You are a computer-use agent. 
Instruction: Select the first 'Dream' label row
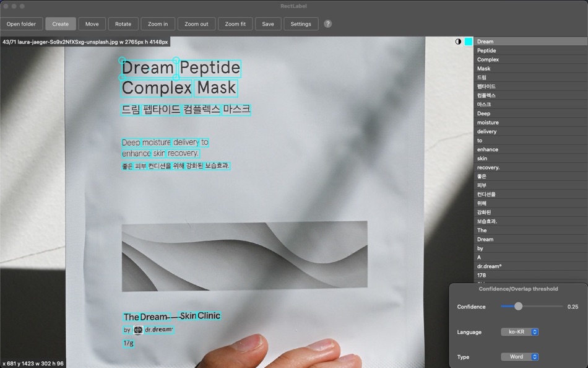[x=530, y=42]
